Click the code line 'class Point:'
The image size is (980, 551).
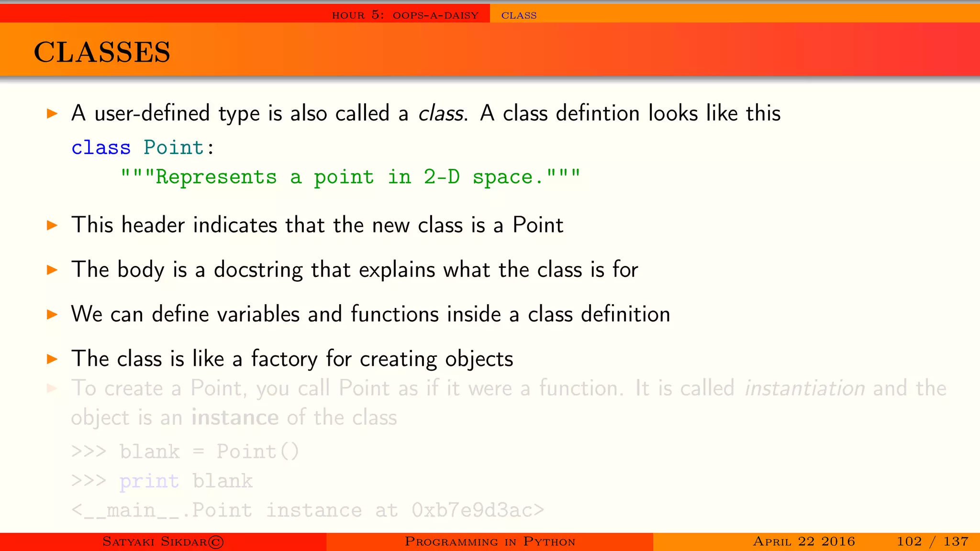(x=143, y=147)
